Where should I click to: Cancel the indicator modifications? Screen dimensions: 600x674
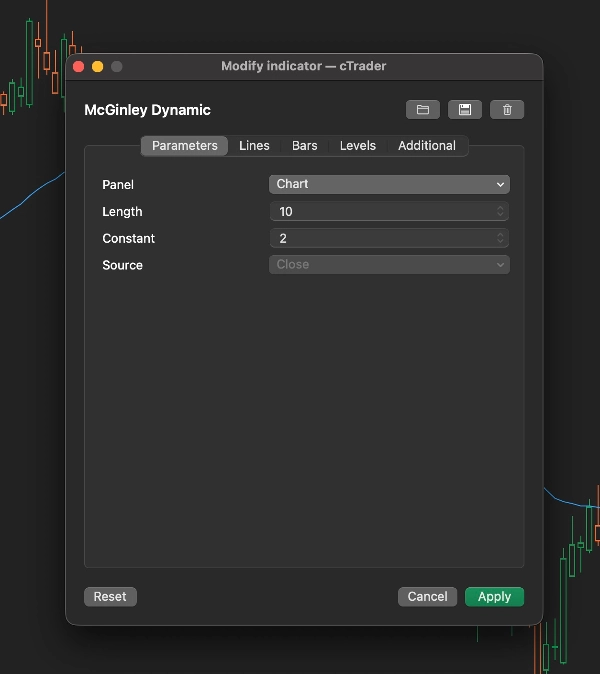[427, 597]
